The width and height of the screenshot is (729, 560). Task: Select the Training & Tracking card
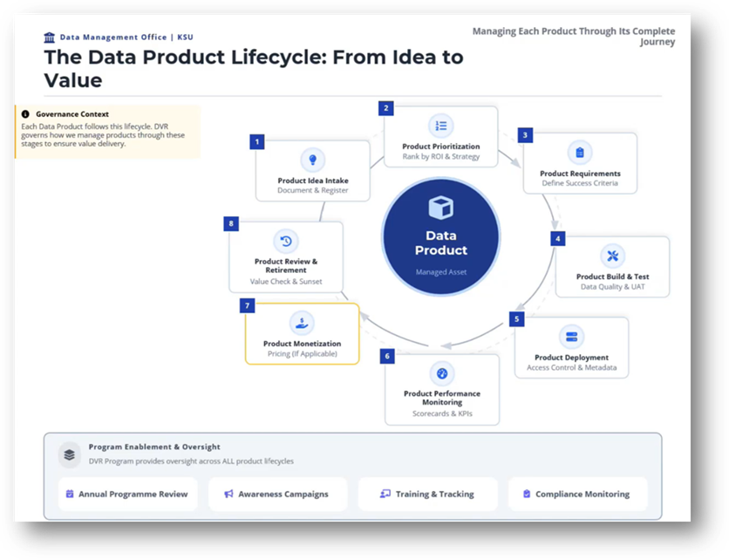point(428,494)
